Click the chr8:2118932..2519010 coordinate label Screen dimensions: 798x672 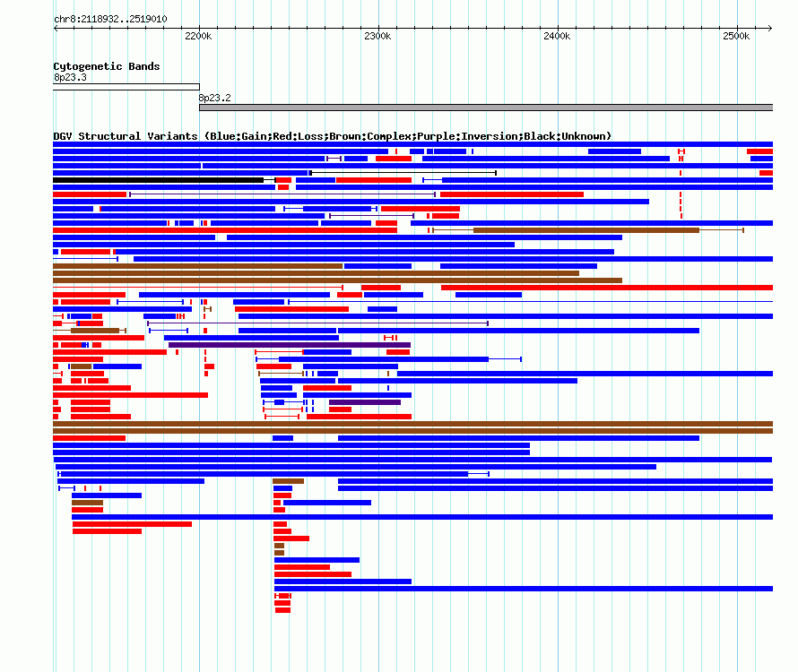pos(110,19)
